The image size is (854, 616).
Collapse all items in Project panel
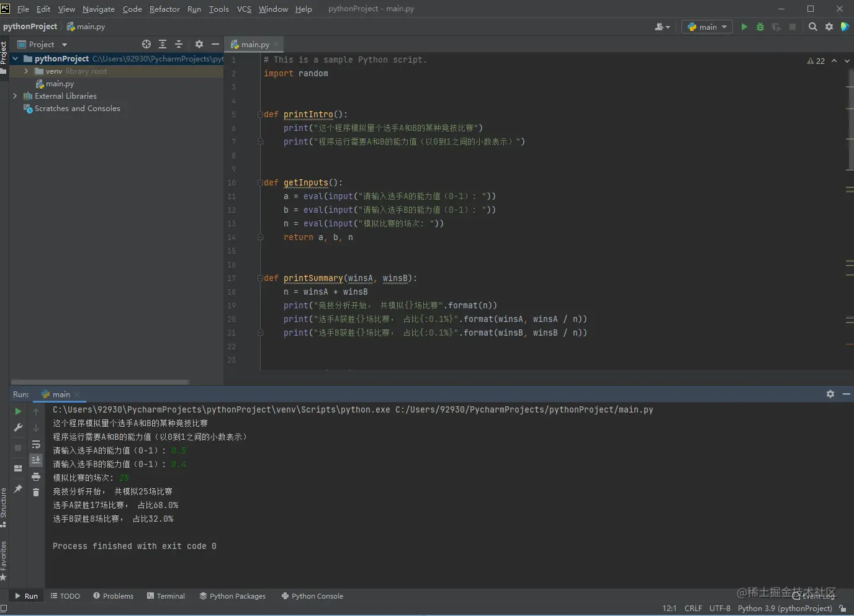point(179,44)
